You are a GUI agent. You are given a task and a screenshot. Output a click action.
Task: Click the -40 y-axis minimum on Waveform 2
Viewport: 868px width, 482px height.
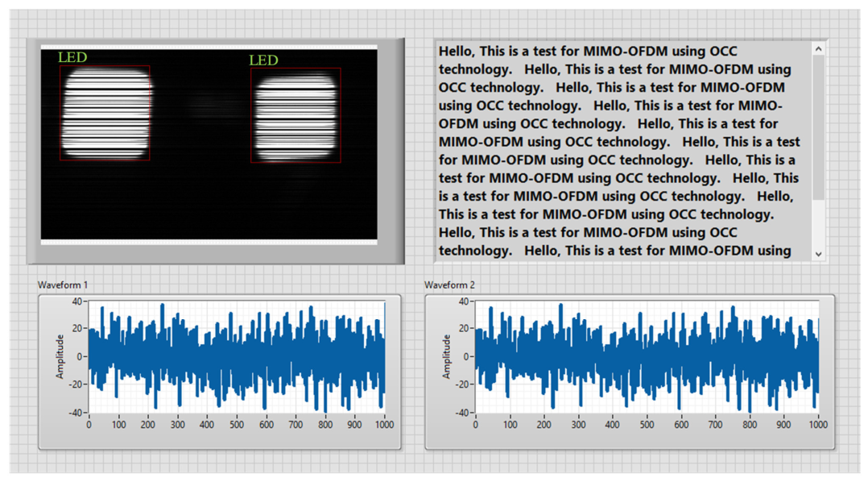pos(461,413)
